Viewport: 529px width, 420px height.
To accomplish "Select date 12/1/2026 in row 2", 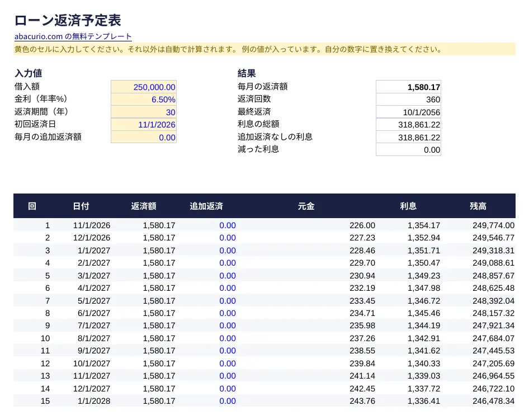I will (92, 238).
